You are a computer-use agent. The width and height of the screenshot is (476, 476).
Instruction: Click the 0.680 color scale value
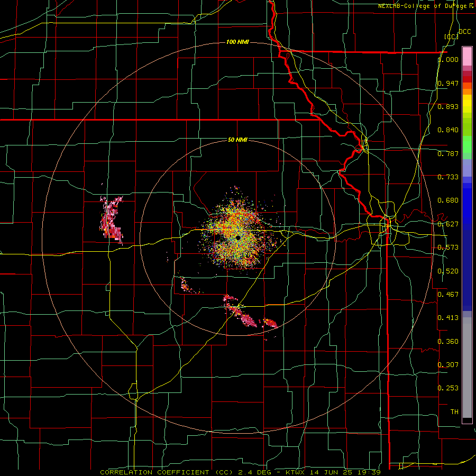(x=448, y=200)
